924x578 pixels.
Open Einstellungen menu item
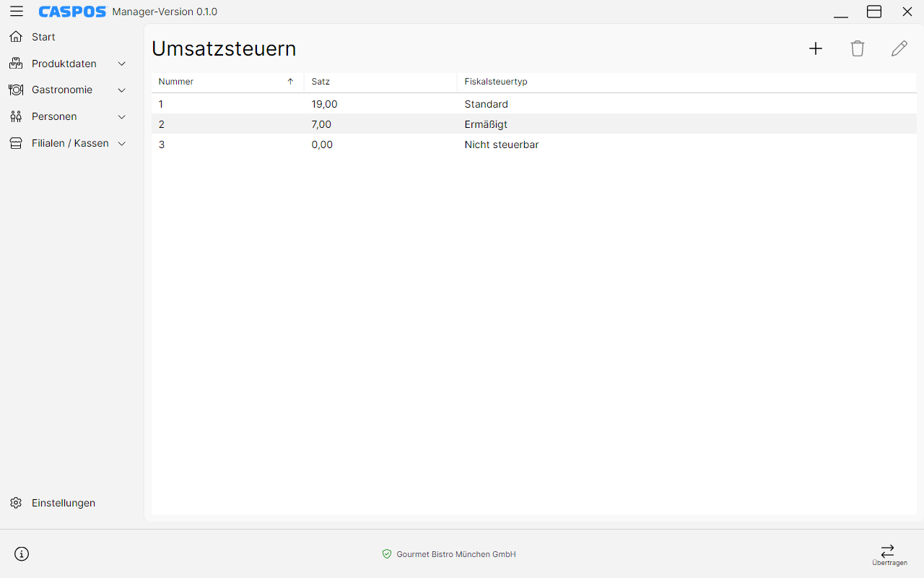[x=69, y=503]
